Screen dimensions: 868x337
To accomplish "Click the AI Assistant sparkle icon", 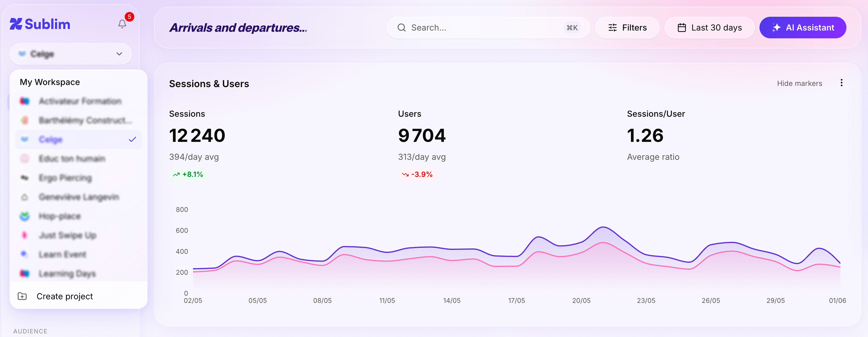I will [x=776, y=28].
